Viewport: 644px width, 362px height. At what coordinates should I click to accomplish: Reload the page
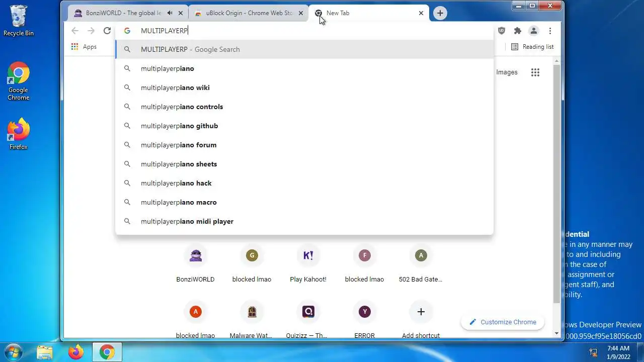[107, 31]
